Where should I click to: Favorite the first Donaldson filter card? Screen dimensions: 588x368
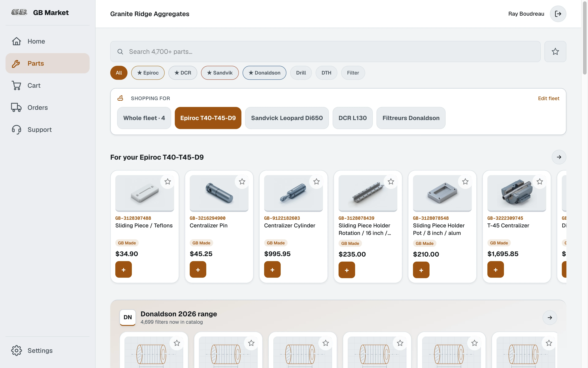[177, 343]
